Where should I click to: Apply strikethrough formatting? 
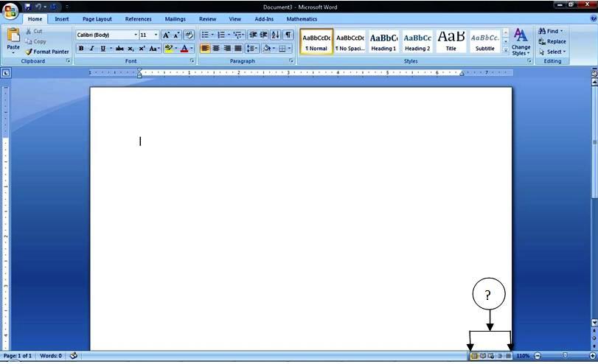[x=119, y=49]
